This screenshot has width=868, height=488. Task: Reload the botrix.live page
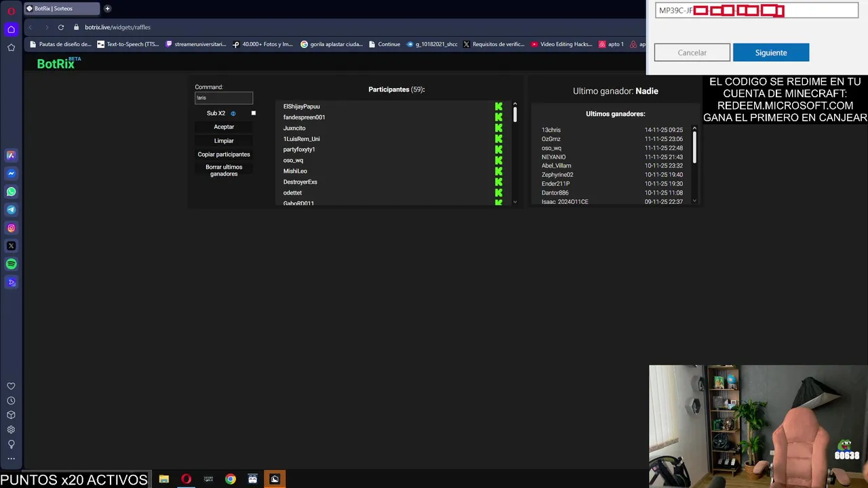tap(61, 27)
